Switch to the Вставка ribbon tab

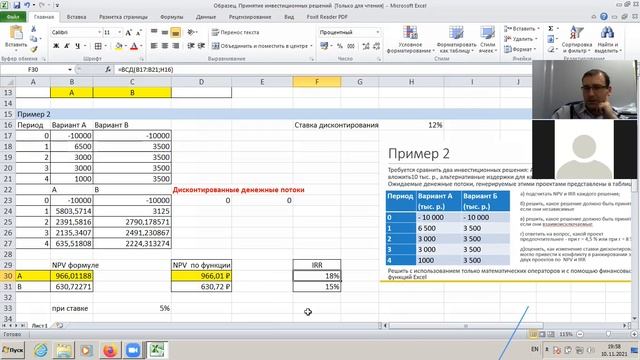[76, 17]
